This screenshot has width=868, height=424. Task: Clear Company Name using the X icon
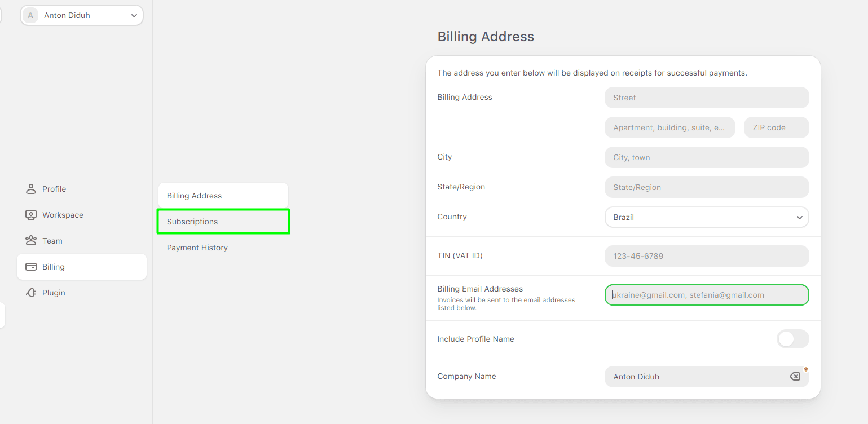pos(795,376)
